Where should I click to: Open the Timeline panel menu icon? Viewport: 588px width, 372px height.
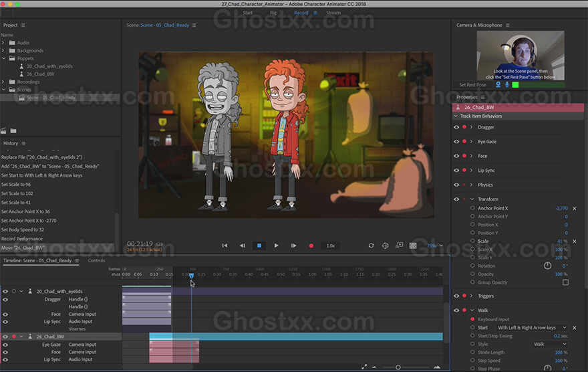77,260
